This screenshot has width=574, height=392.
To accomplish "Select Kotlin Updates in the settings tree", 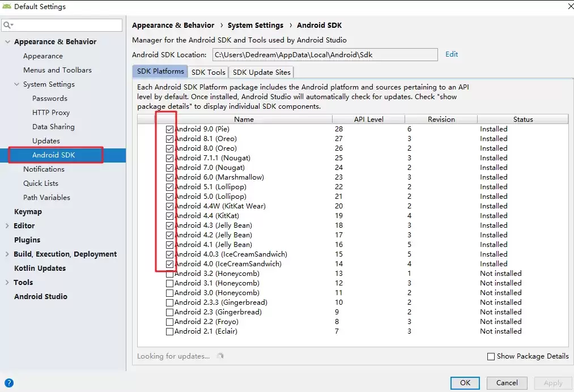I will (40, 269).
